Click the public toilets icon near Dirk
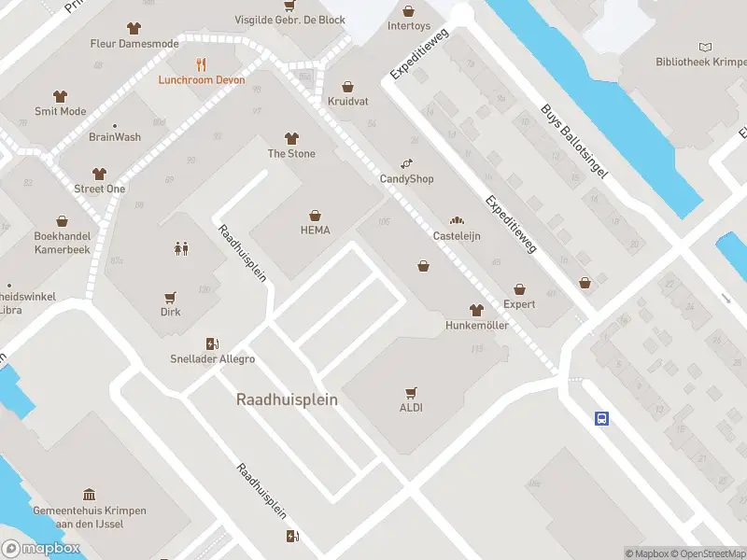This screenshot has width=747, height=560. pos(181,248)
